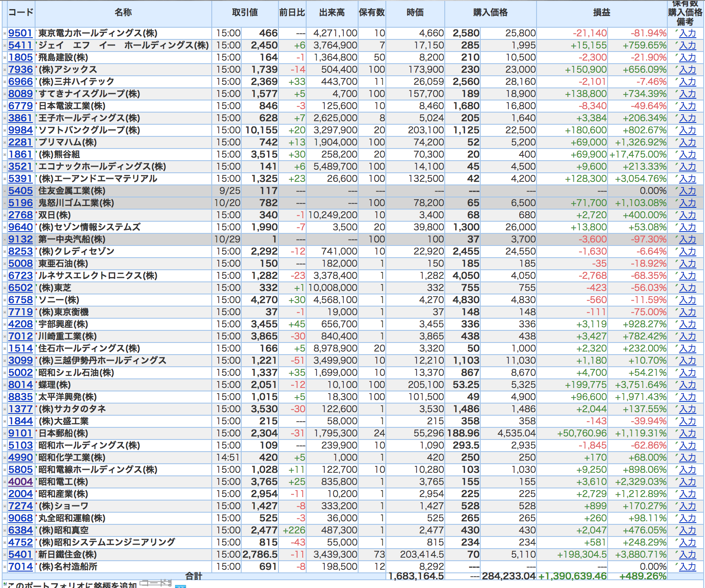Open the 6723 code link
Screen dimensions: 705x588
click(x=20, y=276)
